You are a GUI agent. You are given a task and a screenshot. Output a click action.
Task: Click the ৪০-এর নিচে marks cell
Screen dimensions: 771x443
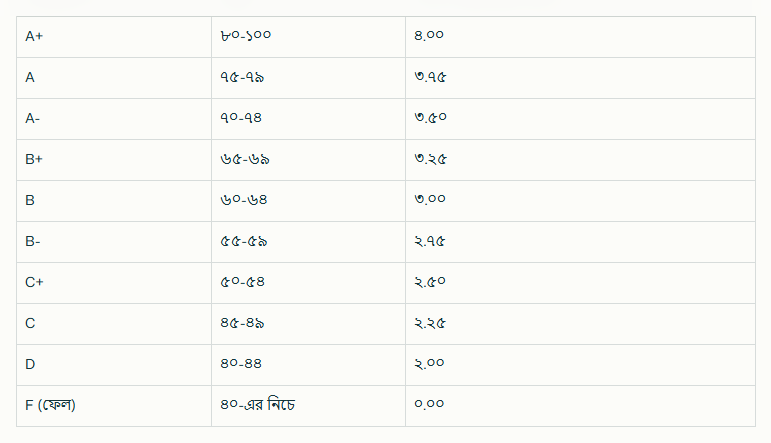pyautogui.click(x=257, y=405)
